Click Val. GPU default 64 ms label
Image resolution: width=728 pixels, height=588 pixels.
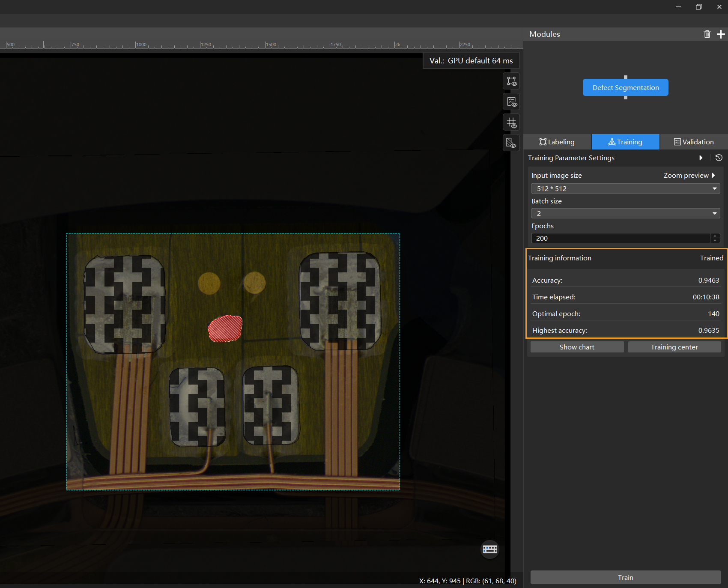(x=471, y=61)
